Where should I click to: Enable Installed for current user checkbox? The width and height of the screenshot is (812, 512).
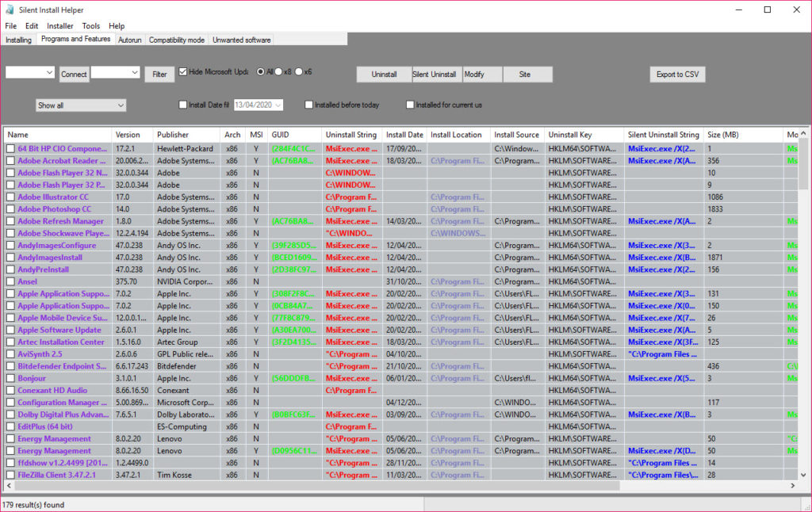click(x=410, y=105)
